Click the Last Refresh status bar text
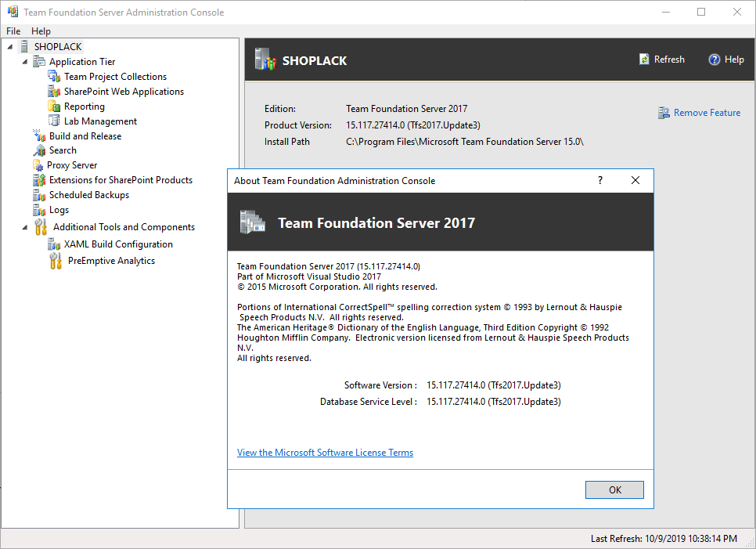This screenshot has height=549, width=756. coord(664,538)
